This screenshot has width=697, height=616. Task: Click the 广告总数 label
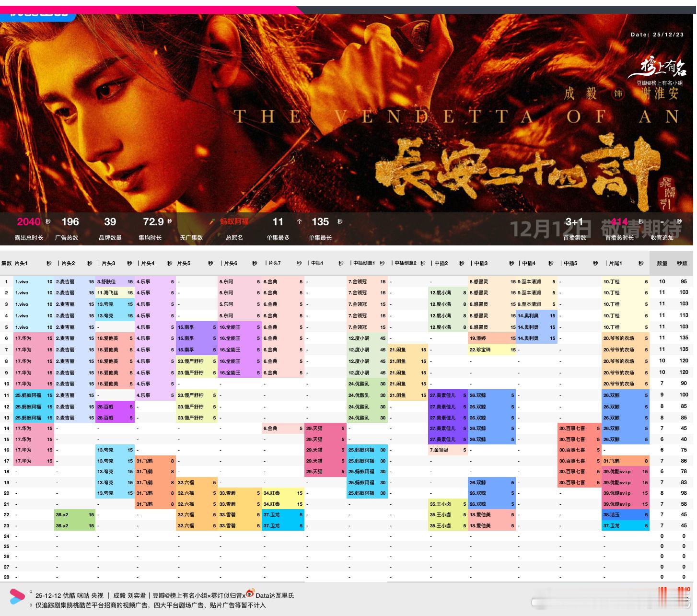pos(67,238)
